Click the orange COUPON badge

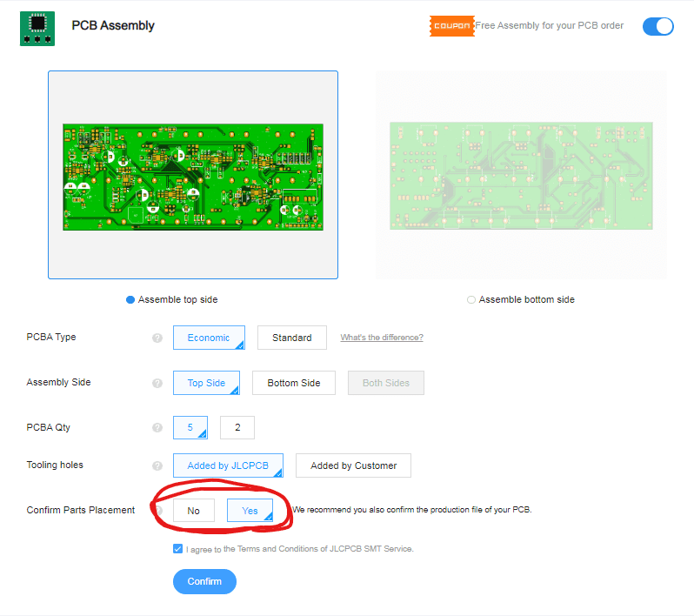[x=452, y=26]
